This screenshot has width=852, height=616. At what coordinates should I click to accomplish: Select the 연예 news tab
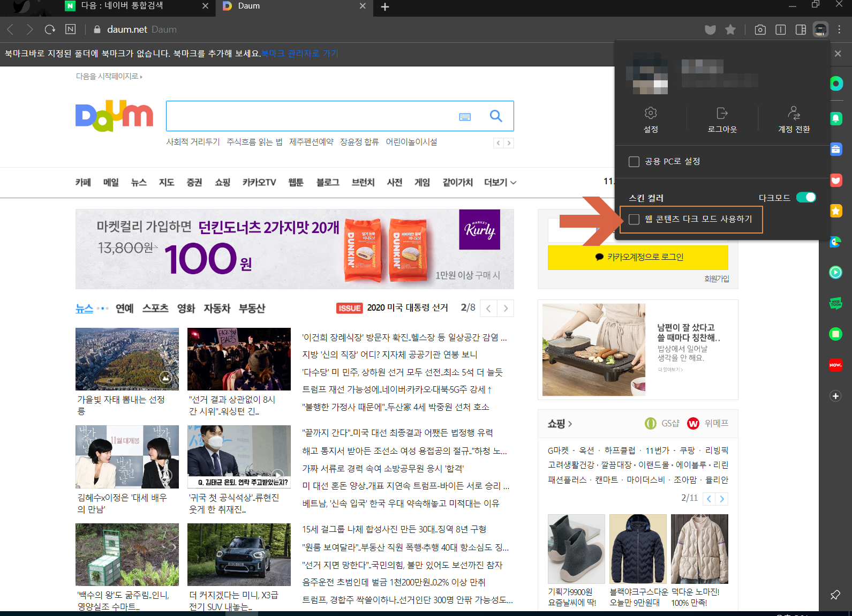pyautogui.click(x=124, y=309)
